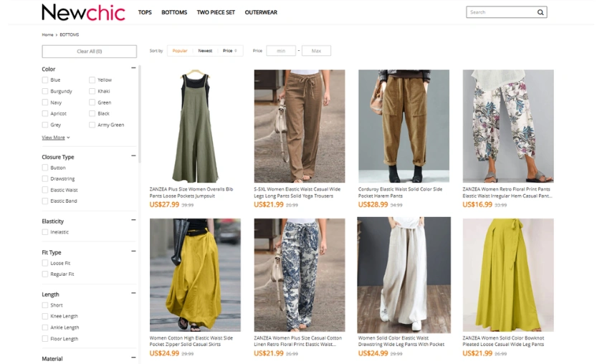Image resolution: width=602 pixels, height=364 pixels.
Task: Open Corduroy Elastic Waist Harem Pants title
Action: coord(400,192)
